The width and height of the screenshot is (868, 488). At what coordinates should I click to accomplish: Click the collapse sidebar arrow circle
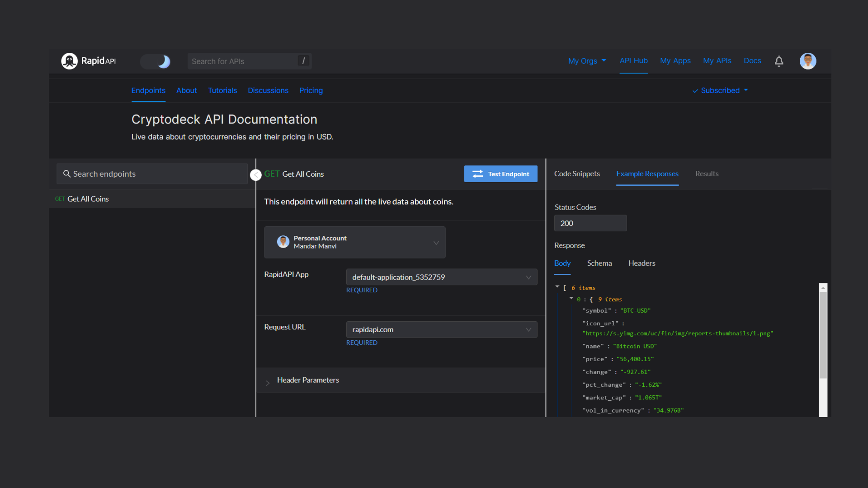click(x=256, y=175)
